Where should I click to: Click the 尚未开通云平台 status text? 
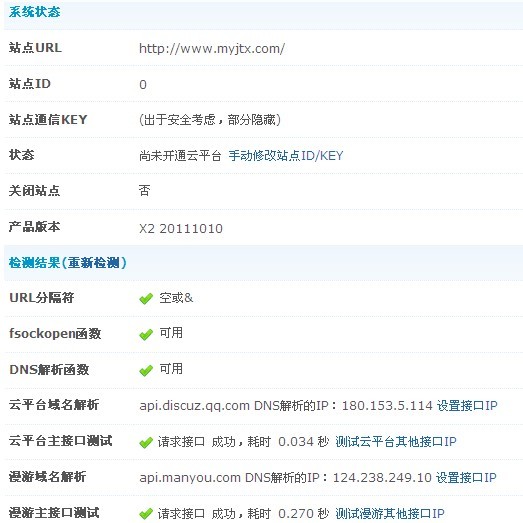pyautogui.click(x=180, y=155)
